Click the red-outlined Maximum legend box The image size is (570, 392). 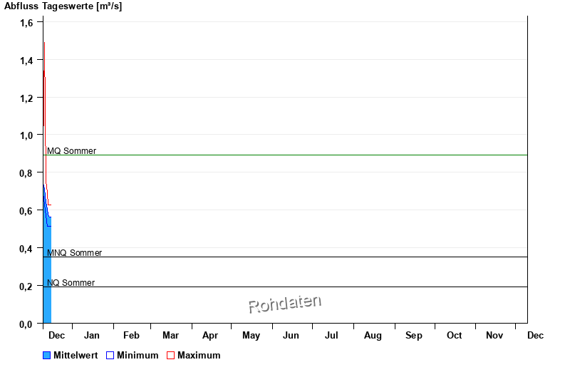(x=170, y=356)
